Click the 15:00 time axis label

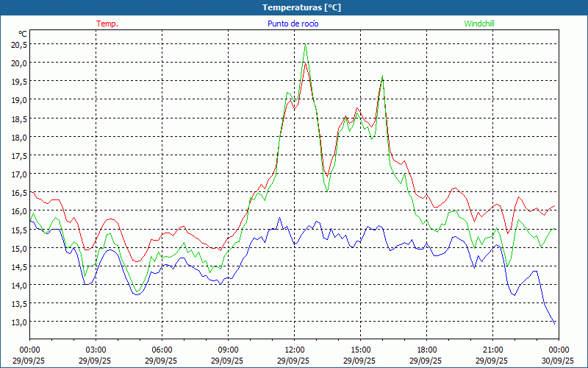(x=360, y=350)
